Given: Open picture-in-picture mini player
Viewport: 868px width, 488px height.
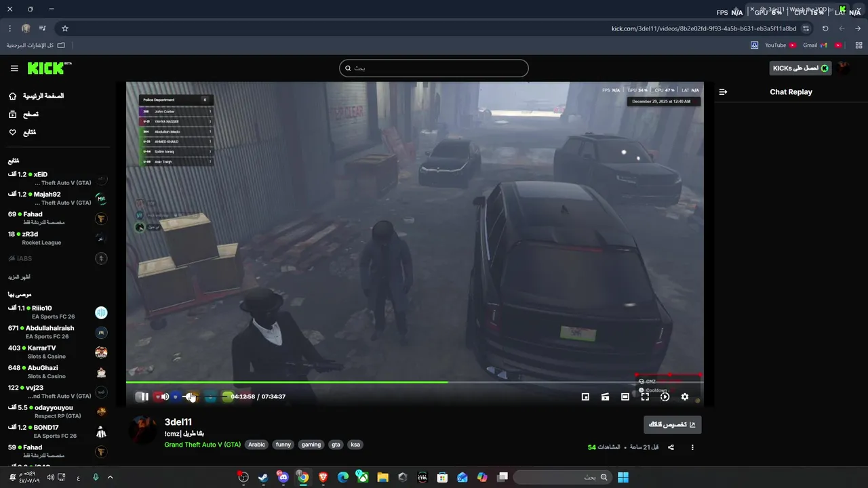Looking at the screenshot, I should [x=585, y=396].
